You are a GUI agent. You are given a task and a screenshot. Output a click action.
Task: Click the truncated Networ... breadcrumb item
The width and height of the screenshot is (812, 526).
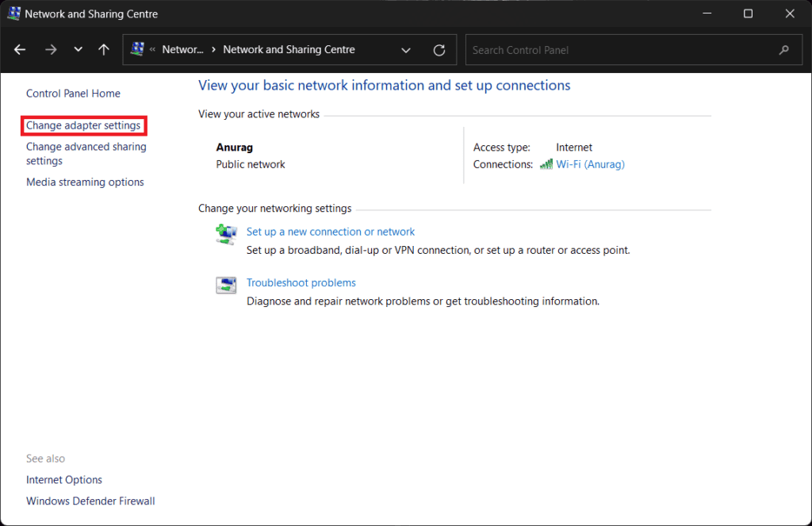point(181,49)
